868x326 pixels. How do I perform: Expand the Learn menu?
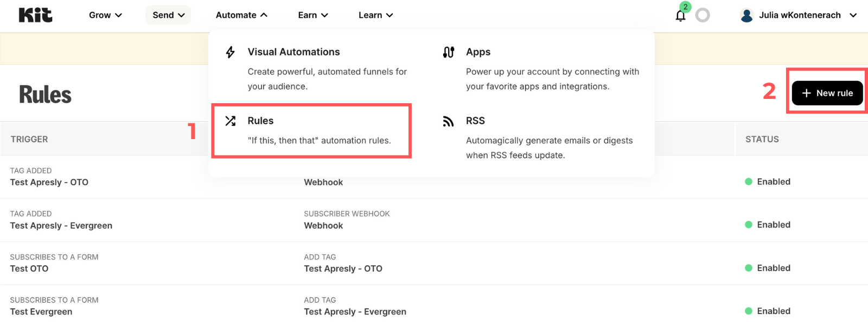(375, 15)
